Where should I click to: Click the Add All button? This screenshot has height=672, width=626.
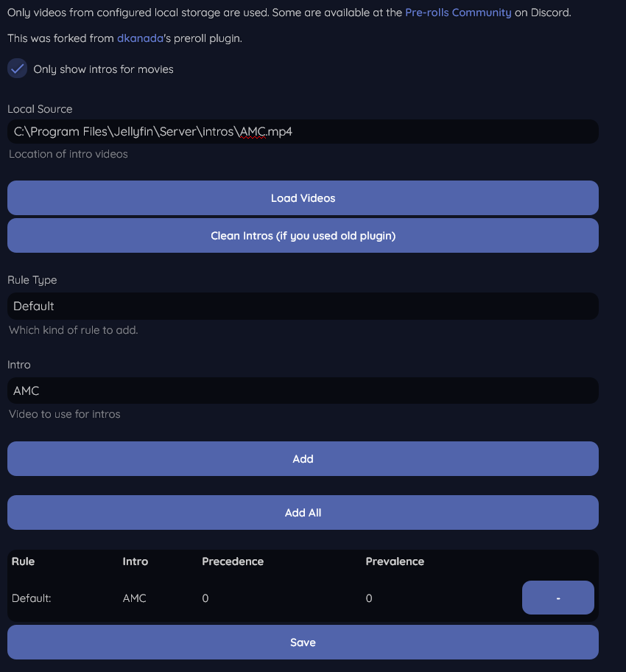point(303,512)
